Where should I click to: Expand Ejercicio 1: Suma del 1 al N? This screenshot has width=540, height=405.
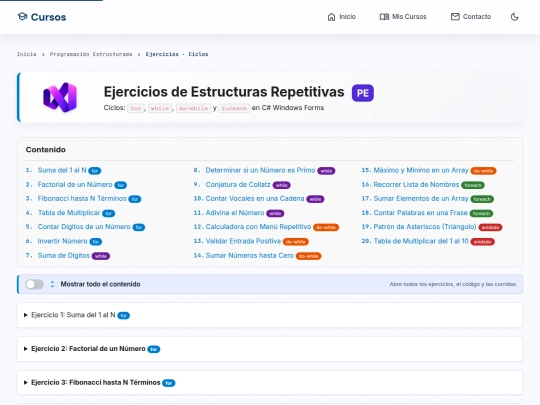tap(270, 315)
